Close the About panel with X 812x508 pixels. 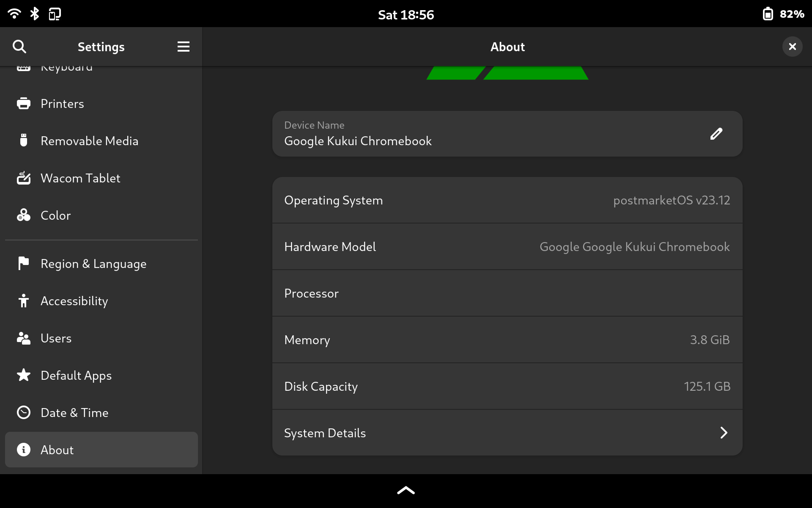tap(792, 47)
